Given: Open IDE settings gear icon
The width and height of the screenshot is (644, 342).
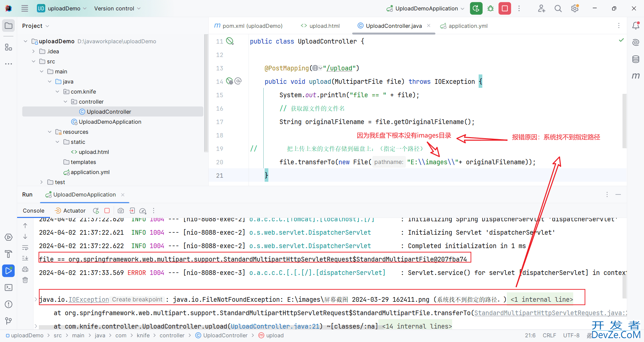Looking at the screenshot, I should 575,8.
